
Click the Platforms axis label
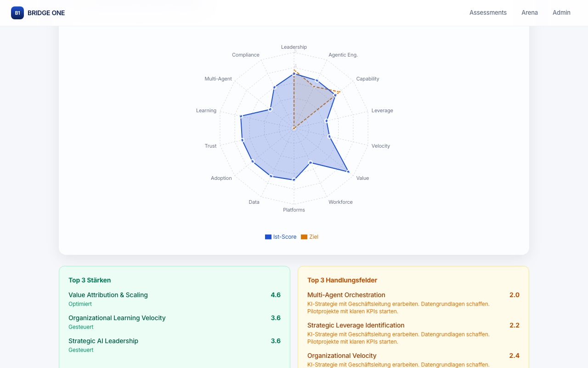pos(294,210)
